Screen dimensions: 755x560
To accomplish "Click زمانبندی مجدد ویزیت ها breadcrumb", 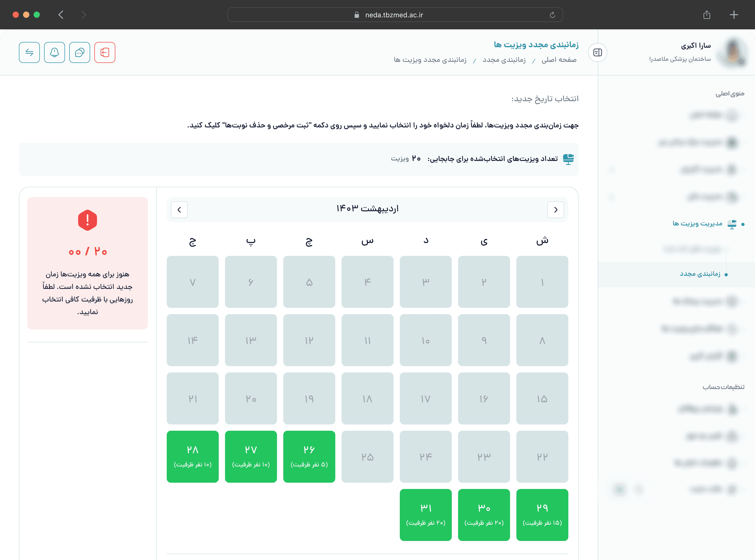I will pyautogui.click(x=430, y=60).
